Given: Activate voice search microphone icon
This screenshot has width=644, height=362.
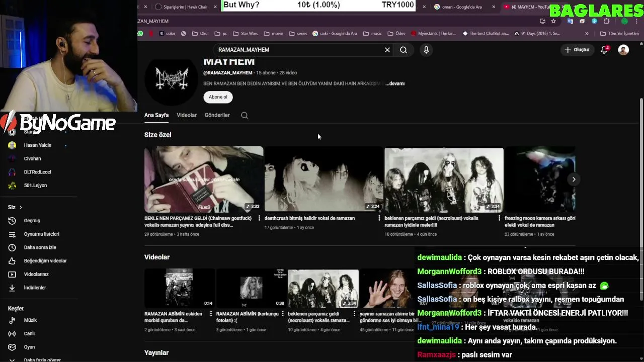Looking at the screenshot, I should pos(426,50).
